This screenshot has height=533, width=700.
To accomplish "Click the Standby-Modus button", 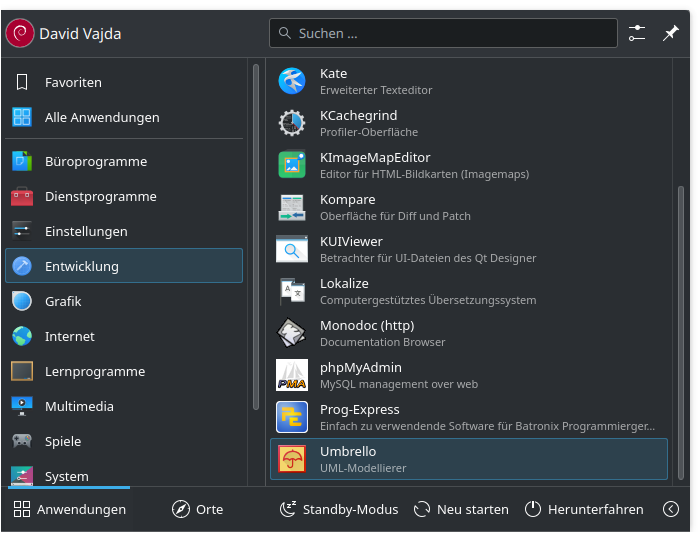I will point(339,509).
